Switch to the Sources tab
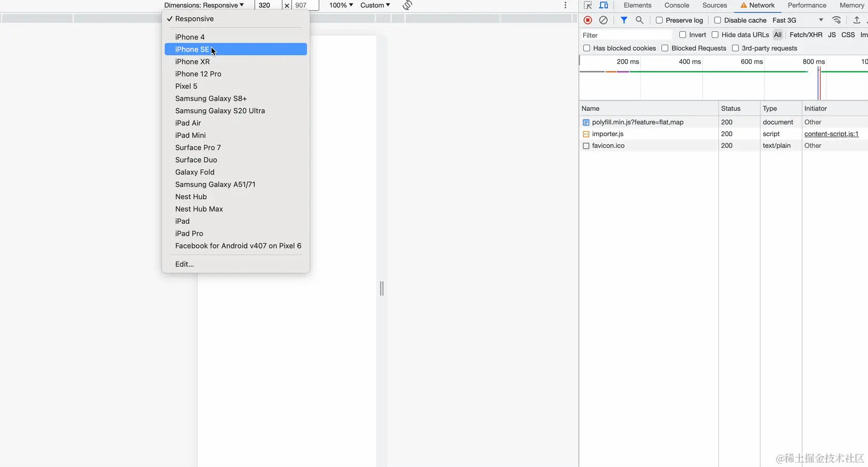868x467 pixels. [x=714, y=5]
